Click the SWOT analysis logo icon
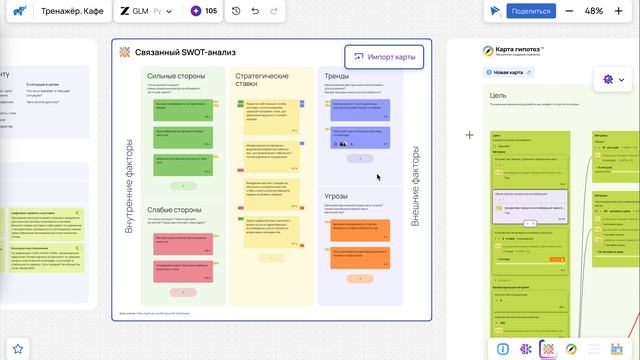The image size is (640, 360). point(124,52)
